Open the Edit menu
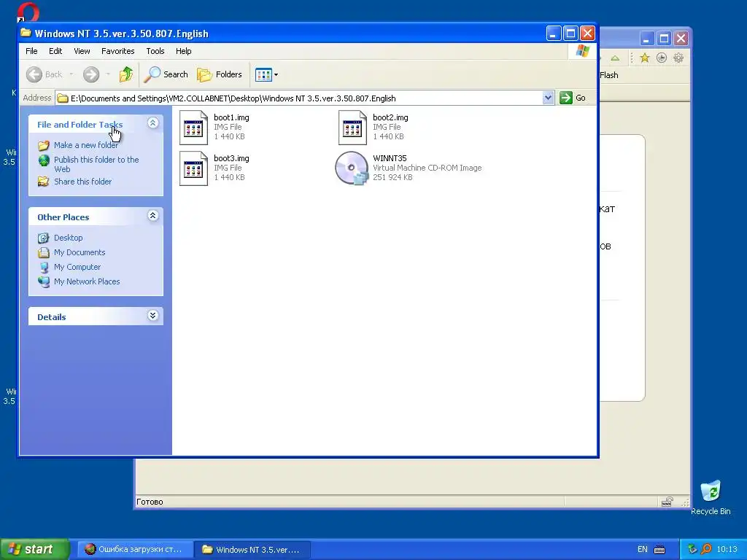 point(55,51)
